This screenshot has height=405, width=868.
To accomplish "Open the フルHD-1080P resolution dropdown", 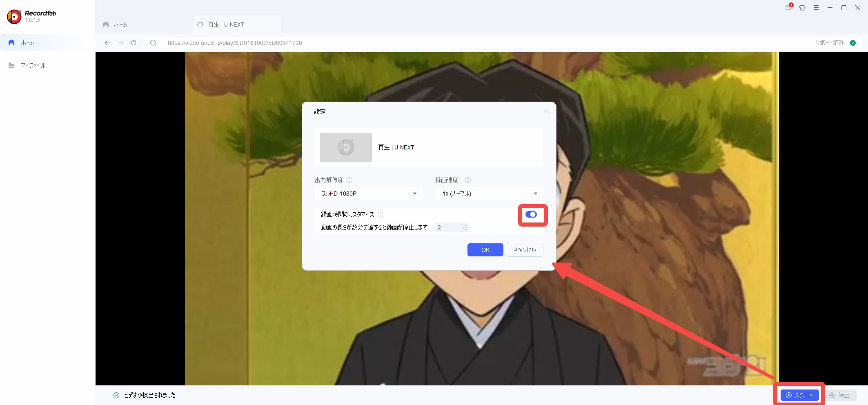I will [369, 194].
